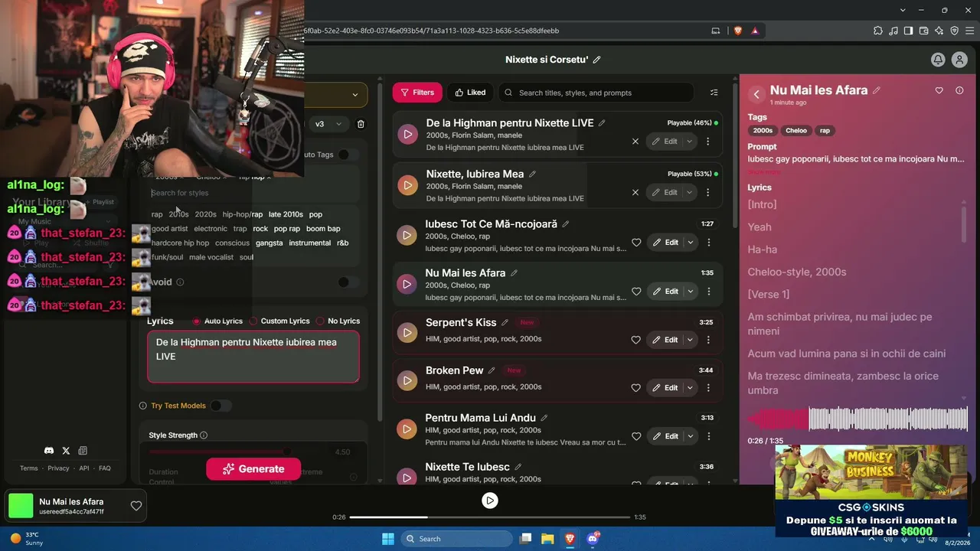Image resolution: width=980 pixels, height=551 pixels.
Task: Open the list selection options icon beside search
Action: point(714,93)
